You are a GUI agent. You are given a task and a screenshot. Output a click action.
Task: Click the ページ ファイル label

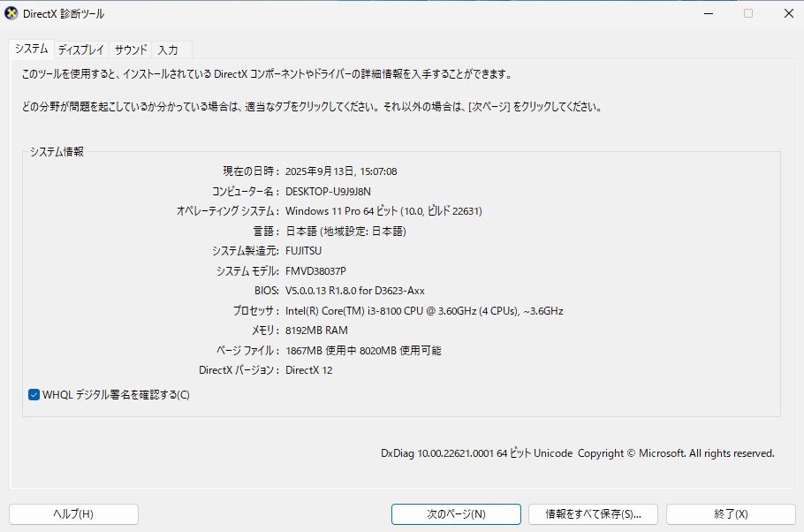(x=247, y=350)
